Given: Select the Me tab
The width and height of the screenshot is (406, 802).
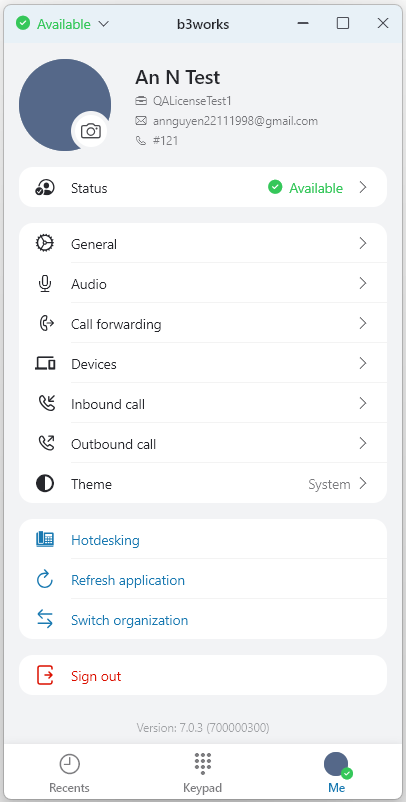Looking at the screenshot, I should [x=336, y=773].
